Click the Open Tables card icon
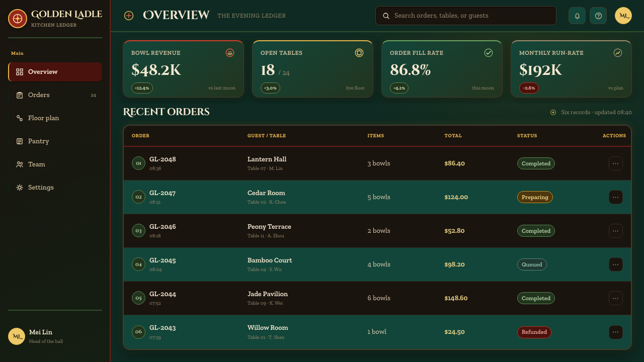This screenshot has height=362, width=644. point(359,53)
